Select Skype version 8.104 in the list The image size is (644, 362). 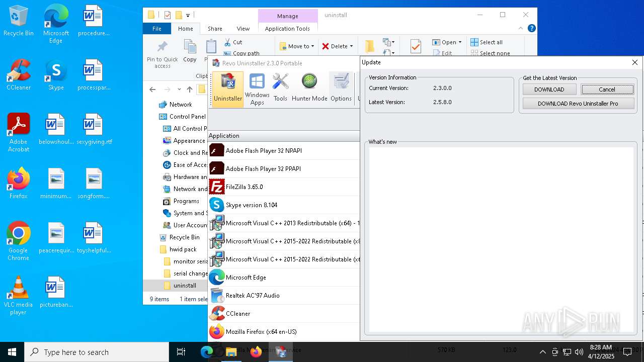pos(284,205)
